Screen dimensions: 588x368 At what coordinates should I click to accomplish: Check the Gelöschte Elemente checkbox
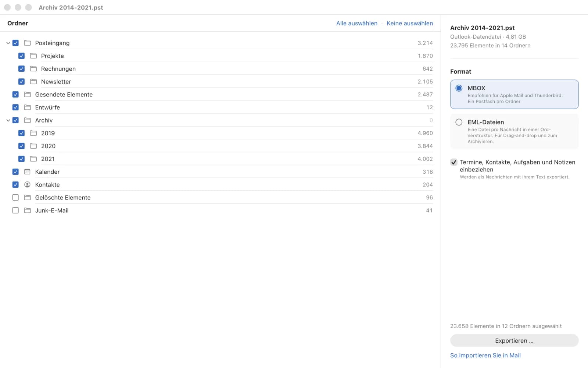pyautogui.click(x=15, y=198)
